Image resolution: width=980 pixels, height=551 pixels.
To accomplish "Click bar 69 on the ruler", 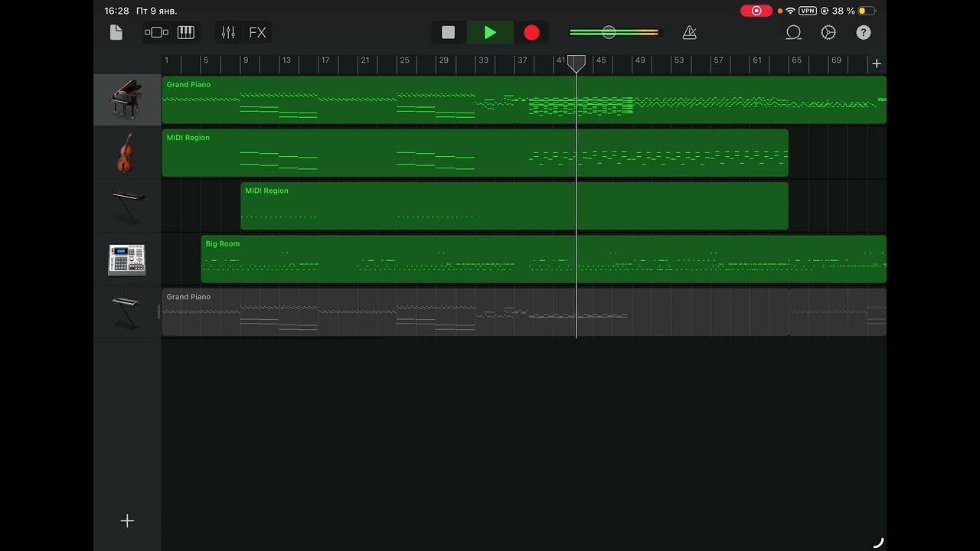I will tap(836, 60).
